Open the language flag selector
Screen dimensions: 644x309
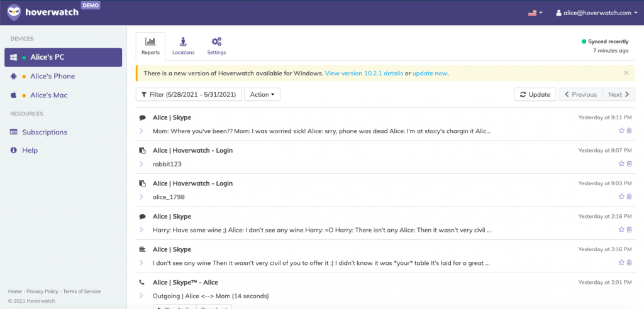[535, 13]
